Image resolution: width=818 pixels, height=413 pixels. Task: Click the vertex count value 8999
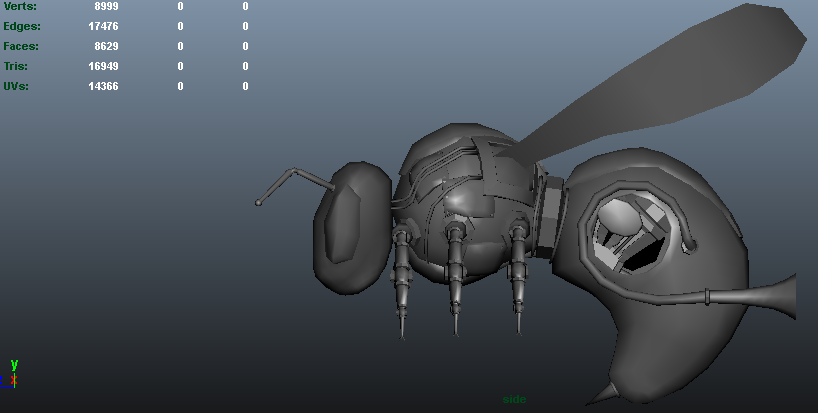point(106,6)
